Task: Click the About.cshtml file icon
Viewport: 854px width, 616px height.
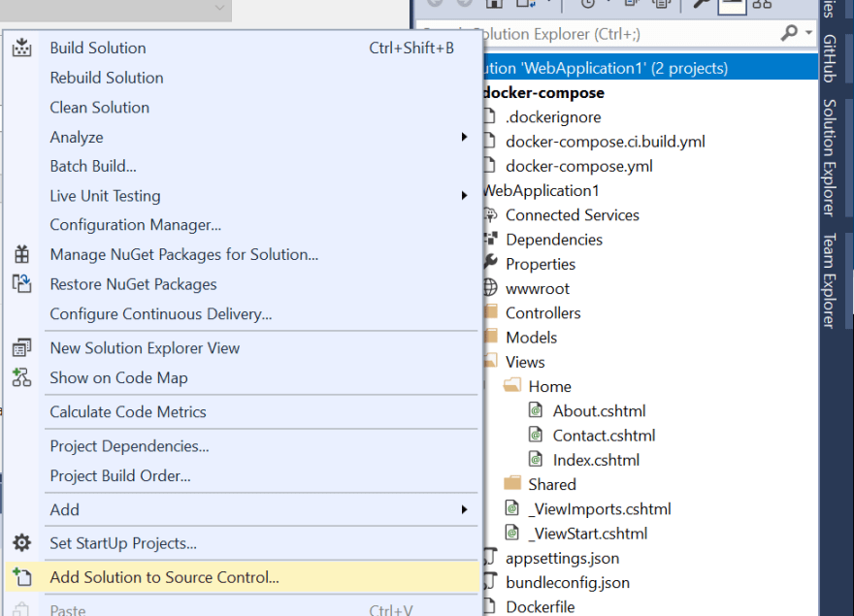Action: (x=536, y=410)
